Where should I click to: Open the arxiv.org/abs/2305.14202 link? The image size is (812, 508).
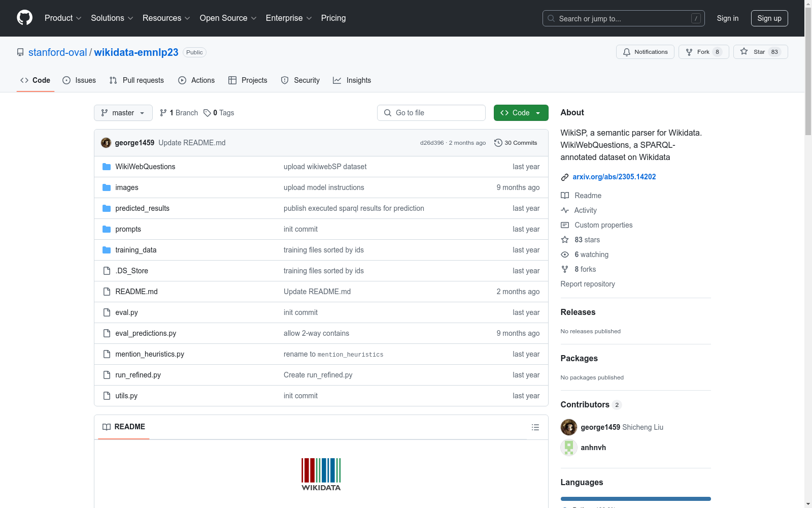614,177
